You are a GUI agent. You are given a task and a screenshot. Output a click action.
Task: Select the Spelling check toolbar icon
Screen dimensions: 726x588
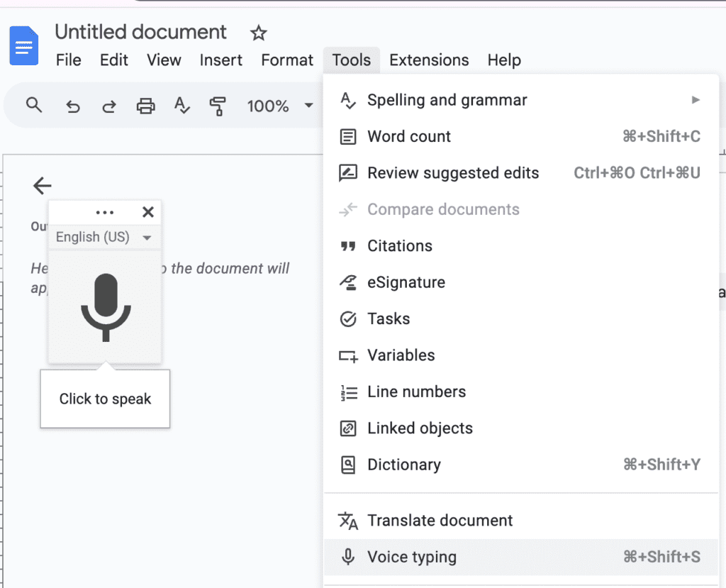coord(182,106)
